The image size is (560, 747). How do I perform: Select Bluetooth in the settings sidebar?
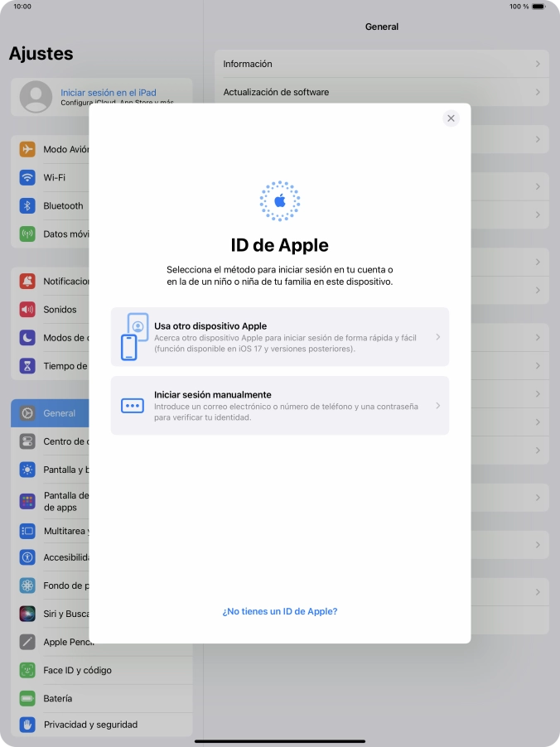click(x=50, y=206)
